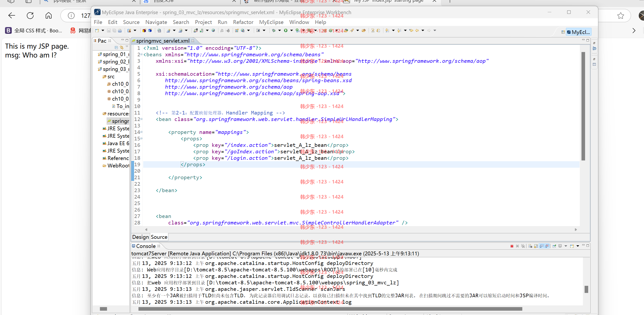The image size is (644, 315).
Task: Switch to the Source editor tab
Action: (159, 237)
